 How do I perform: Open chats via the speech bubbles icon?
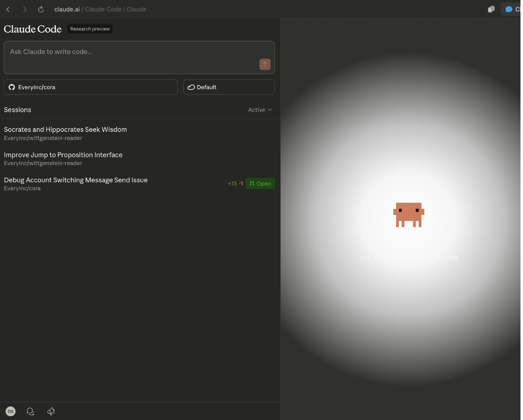[x=30, y=411]
